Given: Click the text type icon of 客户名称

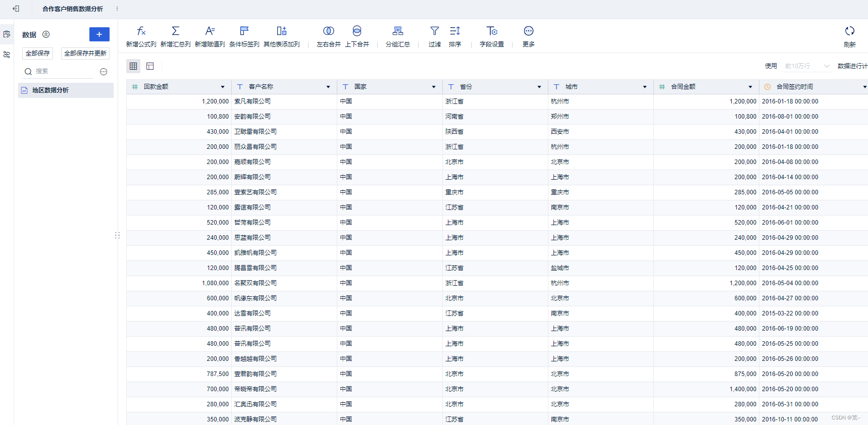Looking at the screenshot, I should (240, 87).
